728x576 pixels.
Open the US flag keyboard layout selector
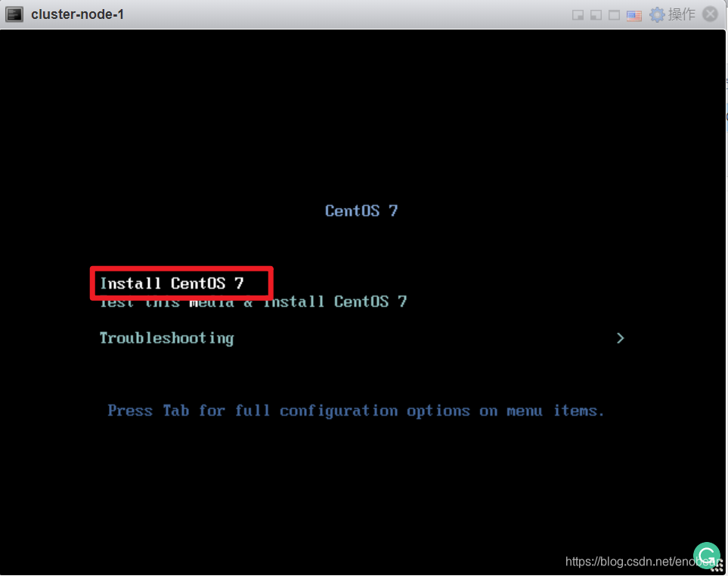point(634,15)
